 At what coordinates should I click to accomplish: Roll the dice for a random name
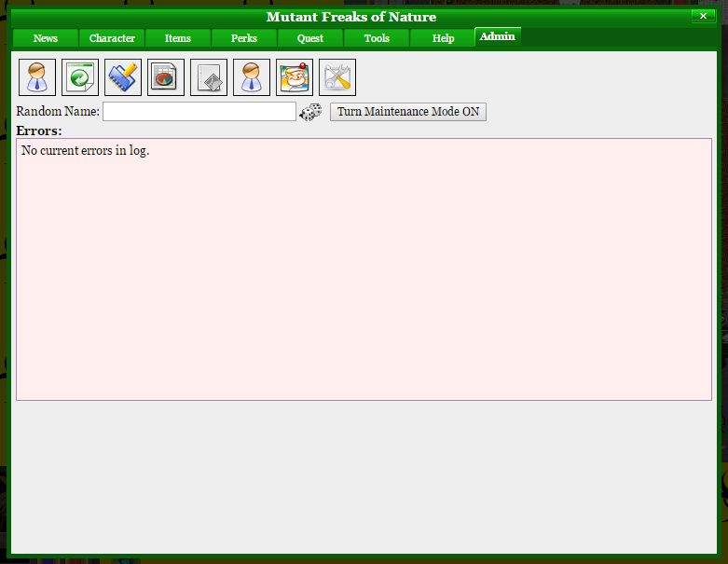click(x=310, y=112)
